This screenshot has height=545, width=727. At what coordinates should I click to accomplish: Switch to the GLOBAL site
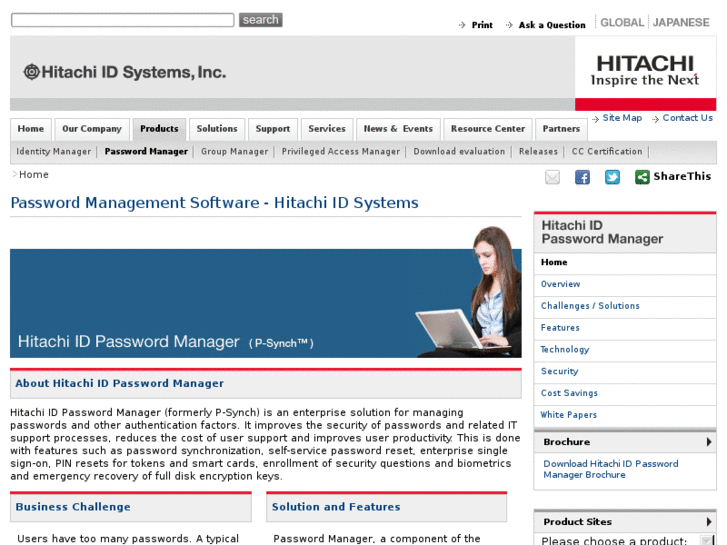point(622,22)
